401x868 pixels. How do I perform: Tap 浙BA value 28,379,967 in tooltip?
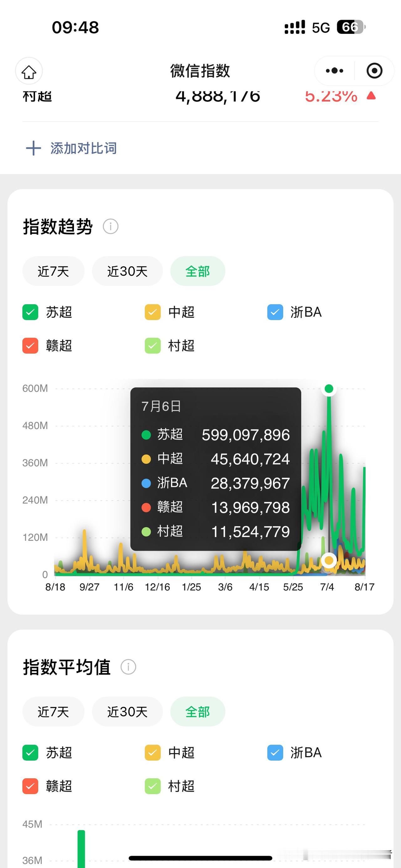(x=250, y=483)
